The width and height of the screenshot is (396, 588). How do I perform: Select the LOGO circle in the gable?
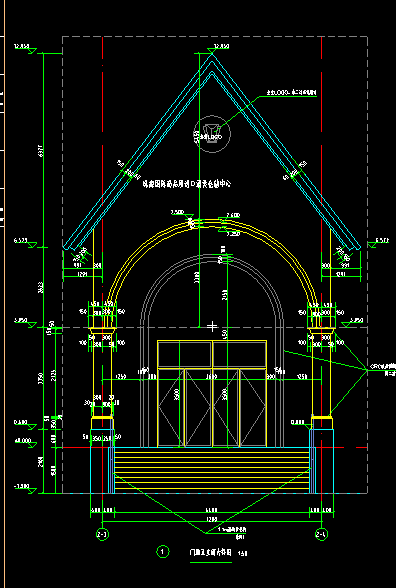tap(212, 134)
